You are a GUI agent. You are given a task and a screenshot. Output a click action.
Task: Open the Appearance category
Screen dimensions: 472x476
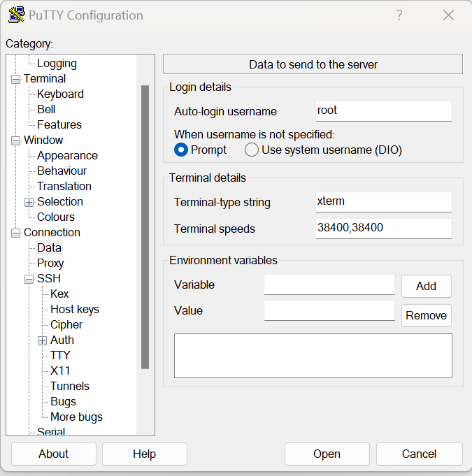tap(67, 155)
